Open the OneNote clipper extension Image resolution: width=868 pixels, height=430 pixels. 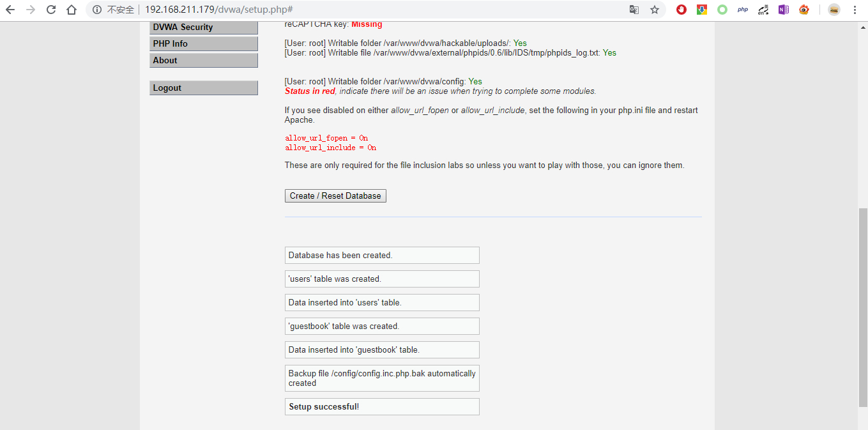coord(784,10)
